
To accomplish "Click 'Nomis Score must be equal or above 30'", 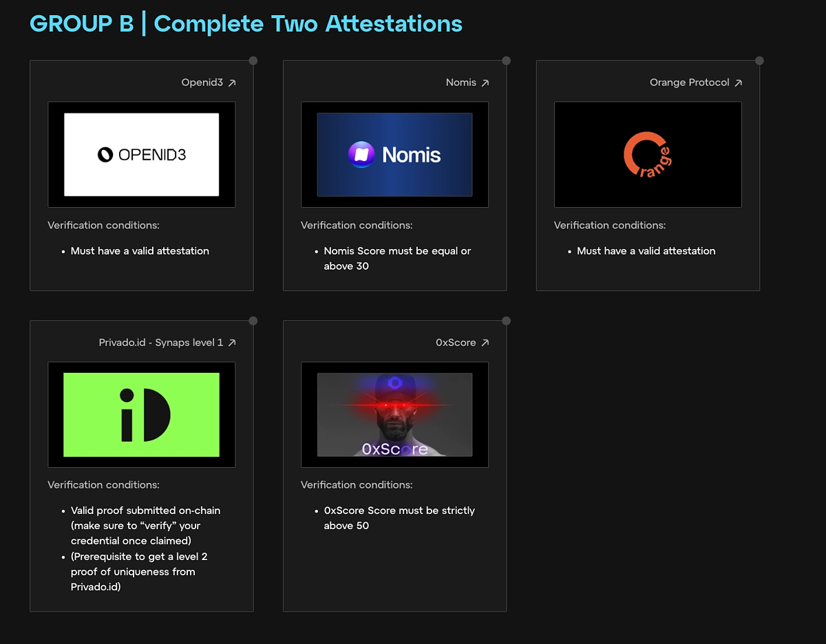I will pos(397,259).
